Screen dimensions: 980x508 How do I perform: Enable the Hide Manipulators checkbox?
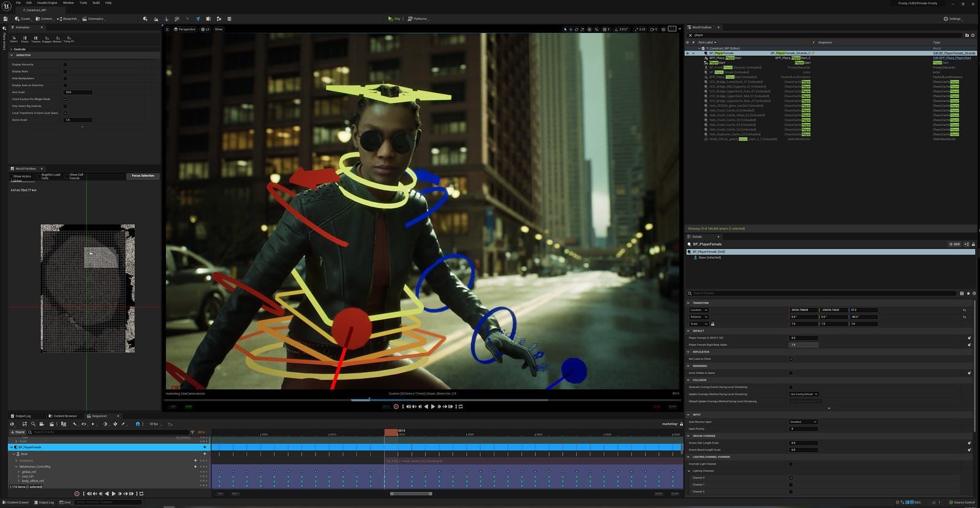[x=65, y=78]
